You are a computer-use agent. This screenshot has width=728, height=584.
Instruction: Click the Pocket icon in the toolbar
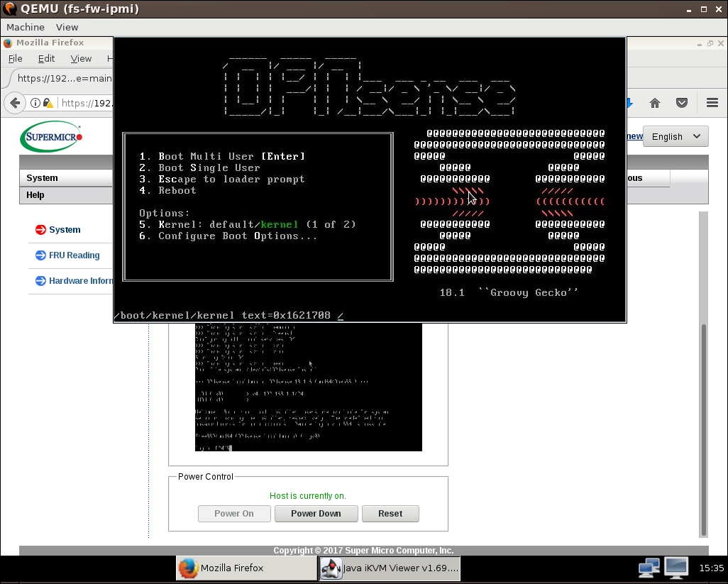click(x=682, y=103)
